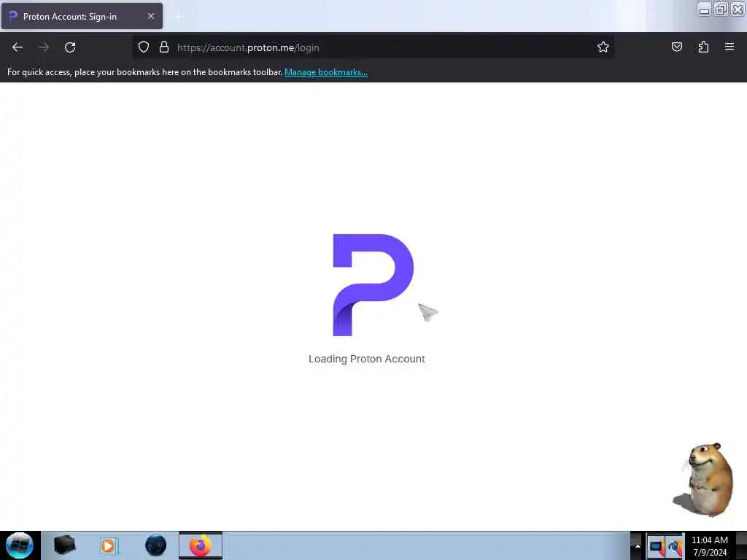Viewport: 747px width, 560px height.
Task: Open the Windows Start menu
Action: click(x=20, y=545)
